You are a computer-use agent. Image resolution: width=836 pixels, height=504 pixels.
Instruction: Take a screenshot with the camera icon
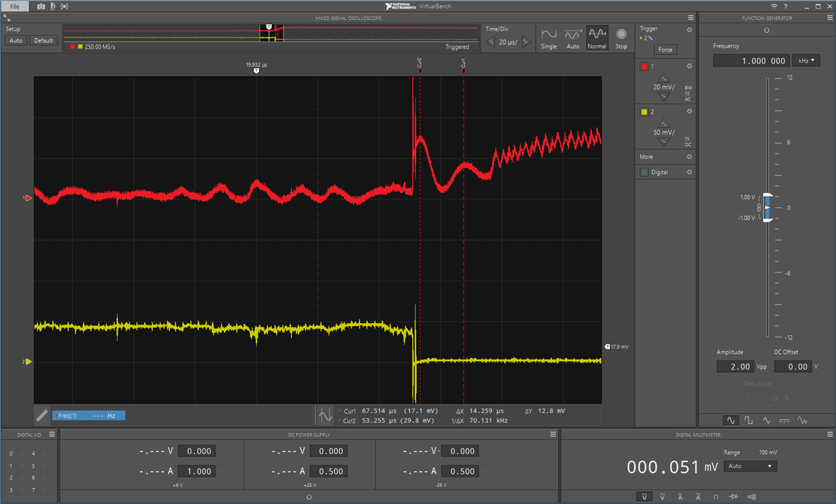(41, 6)
